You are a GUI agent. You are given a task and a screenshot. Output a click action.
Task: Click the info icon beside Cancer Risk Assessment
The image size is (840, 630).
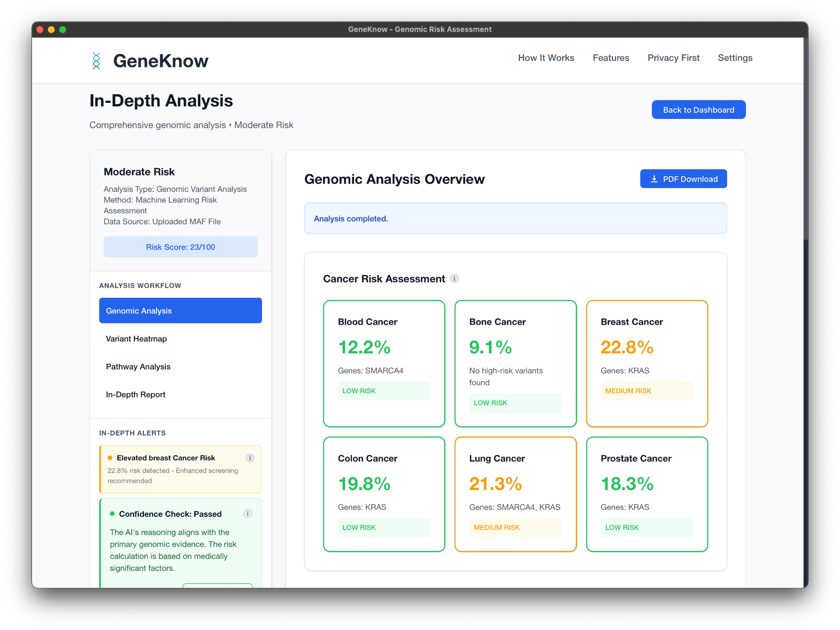tap(455, 279)
